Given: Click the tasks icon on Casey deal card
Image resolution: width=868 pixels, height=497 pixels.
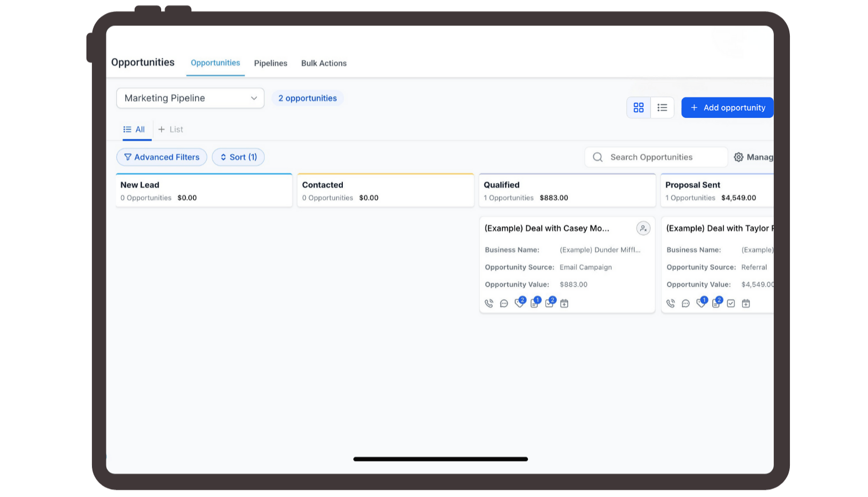Looking at the screenshot, I should (549, 303).
